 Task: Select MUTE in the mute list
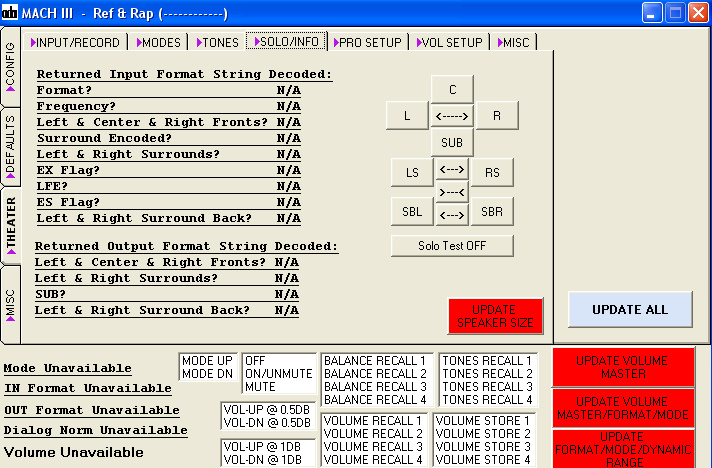click(259, 386)
